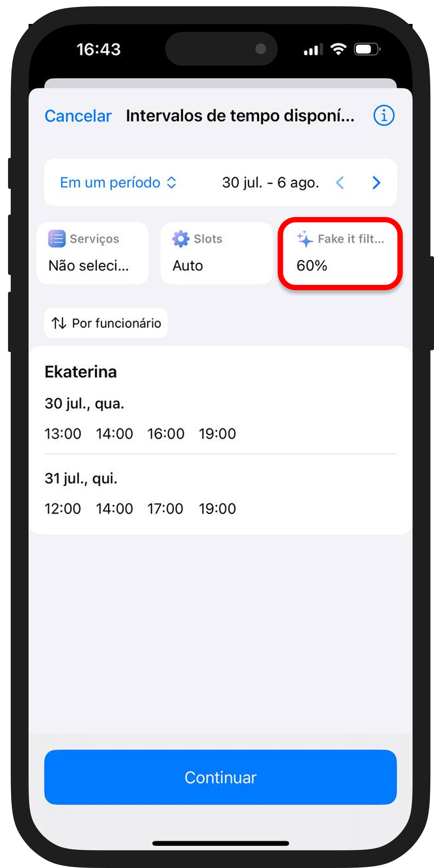Choose the 19:00 slot on 30 jul.
434x868 pixels.
[217, 434]
